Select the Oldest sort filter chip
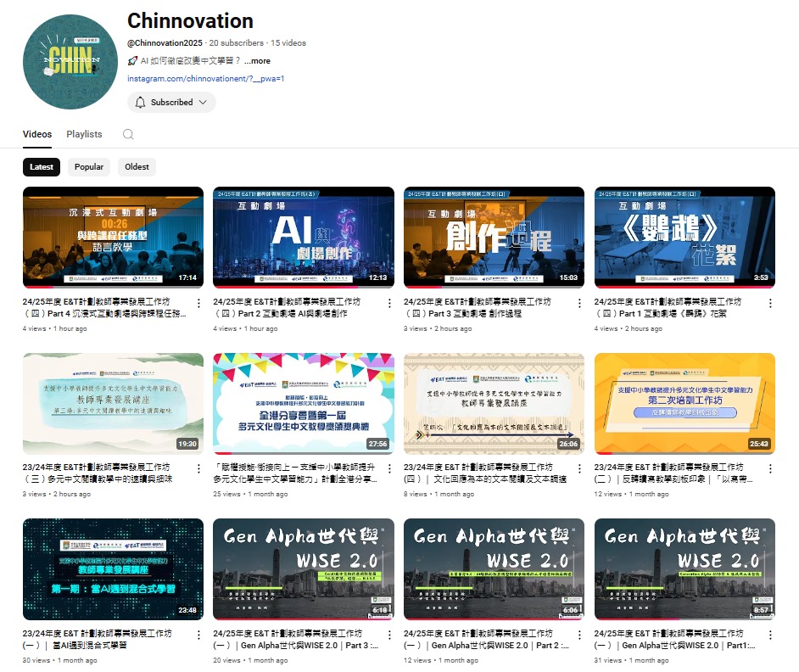Image resolution: width=799 pixels, height=672 pixels. click(137, 167)
